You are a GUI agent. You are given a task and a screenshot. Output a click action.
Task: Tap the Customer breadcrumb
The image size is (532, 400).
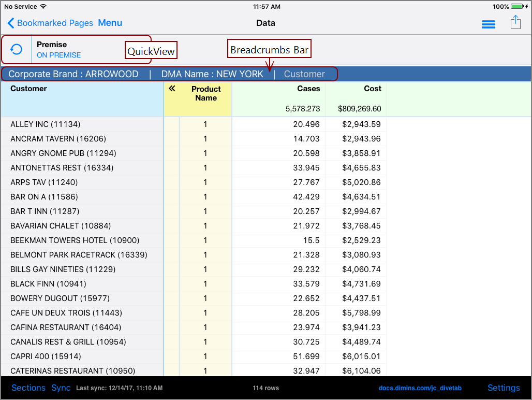tap(304, 74)
